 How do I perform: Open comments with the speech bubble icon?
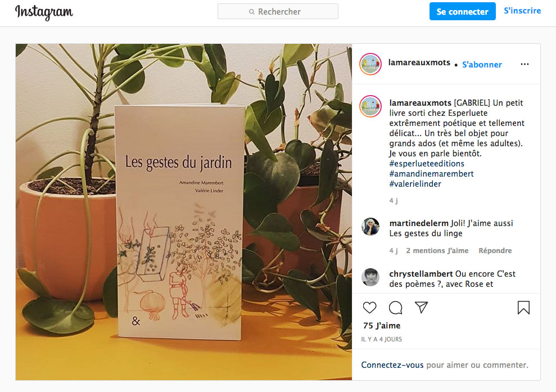[x=395, y=308]
